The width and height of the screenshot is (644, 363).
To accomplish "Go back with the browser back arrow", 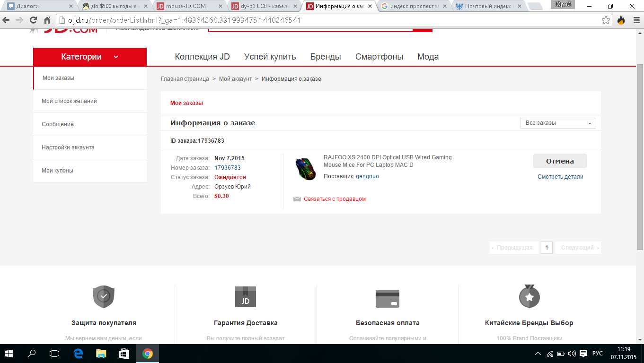I will pos(6,20).
